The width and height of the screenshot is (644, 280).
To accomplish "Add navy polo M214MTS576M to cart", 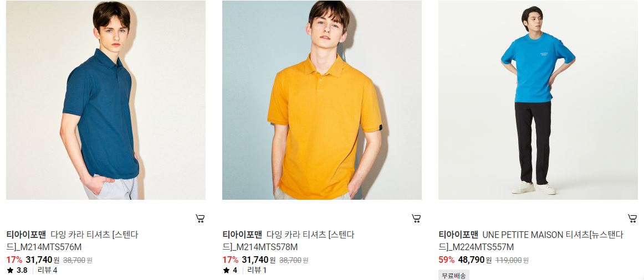I will pyautogui.click(x=200, y=219).
